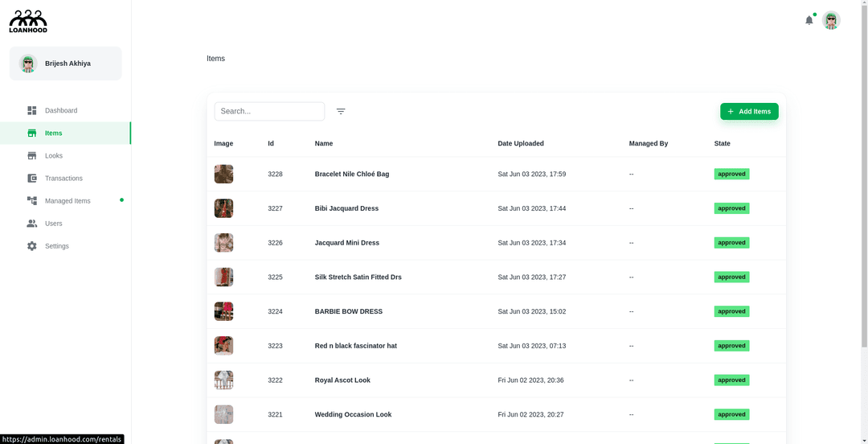The width and height of the screenshot is (868, 444).
Task: Click item name Bibi Jacquard Dress
Action: coord(346,208)
